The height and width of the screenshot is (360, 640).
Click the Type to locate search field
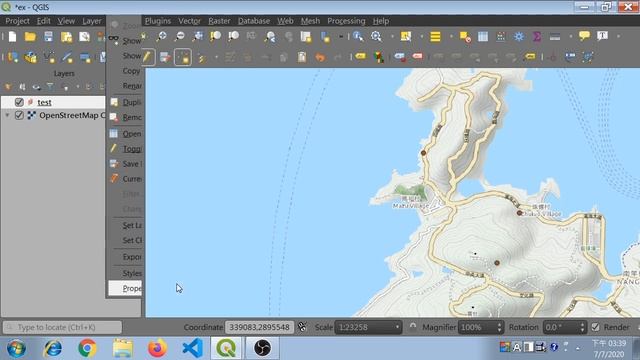click(x=62, y=327)
